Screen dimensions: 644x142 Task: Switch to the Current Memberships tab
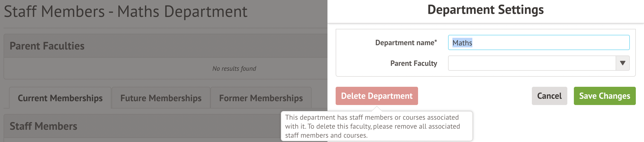(60, 98)
